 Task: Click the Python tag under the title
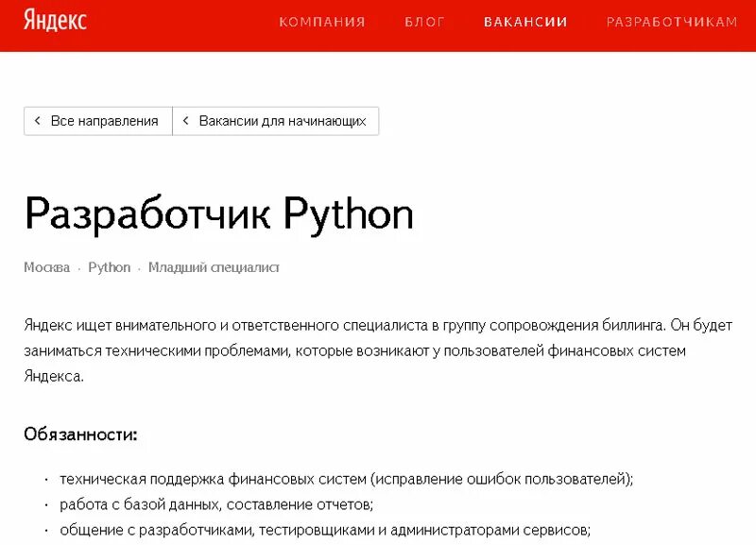tap(109, 267)
